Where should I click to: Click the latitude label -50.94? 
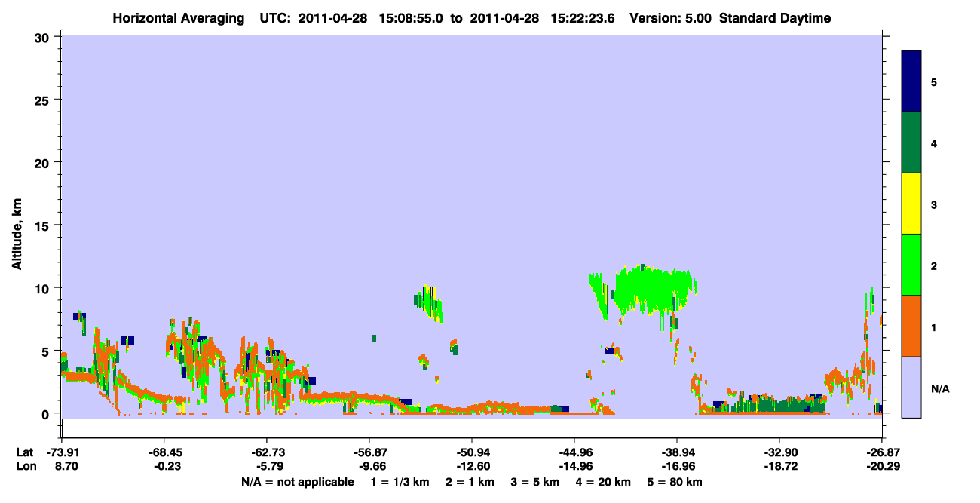point(471,452)
